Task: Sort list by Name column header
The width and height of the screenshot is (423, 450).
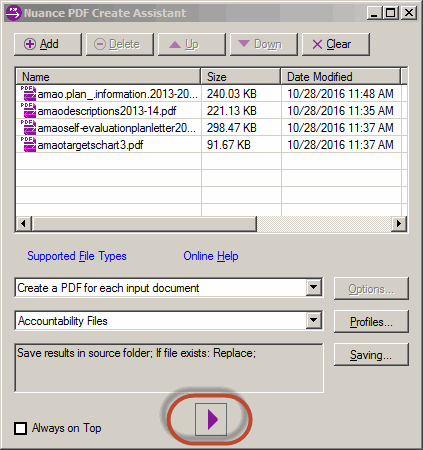Action: 108,77
